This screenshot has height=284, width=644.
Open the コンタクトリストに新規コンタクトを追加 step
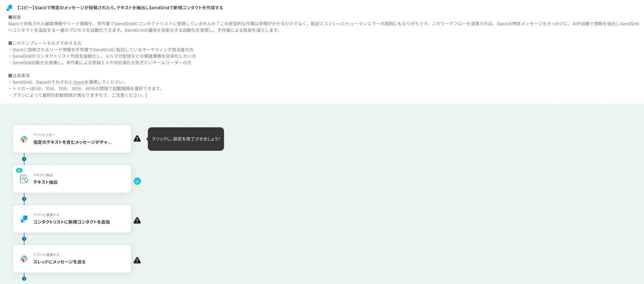[x=72, y=219]
